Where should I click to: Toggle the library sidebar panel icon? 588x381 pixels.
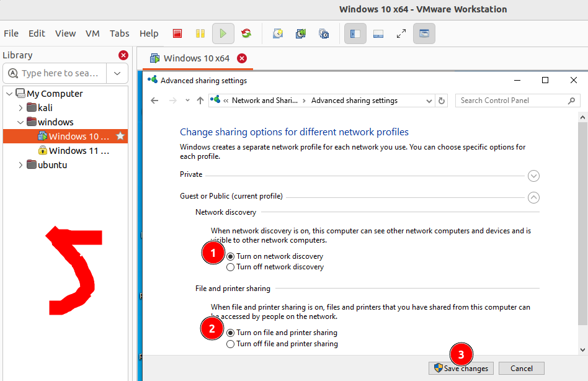coord(355,34)
